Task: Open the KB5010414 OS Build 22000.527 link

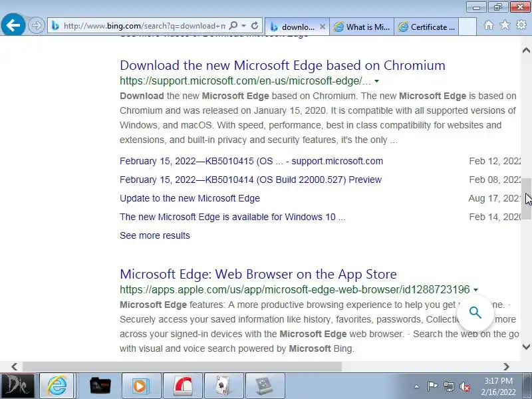Action: (251, 180)
